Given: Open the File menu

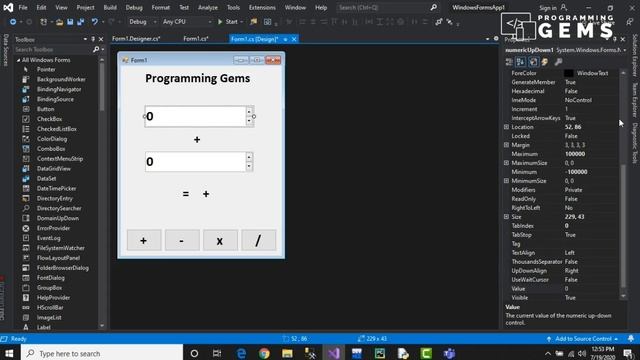Looking at the screenshot, I should click(23, 7).
